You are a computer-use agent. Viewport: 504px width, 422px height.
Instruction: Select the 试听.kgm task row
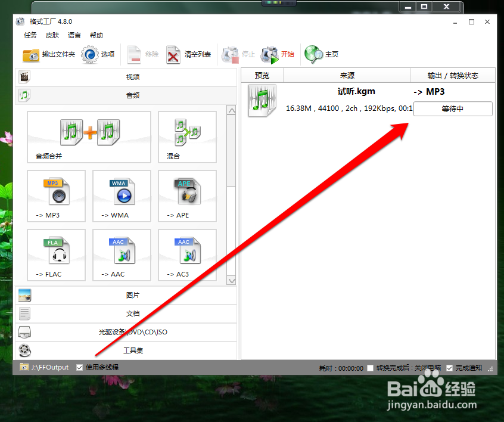pos(368,100)
